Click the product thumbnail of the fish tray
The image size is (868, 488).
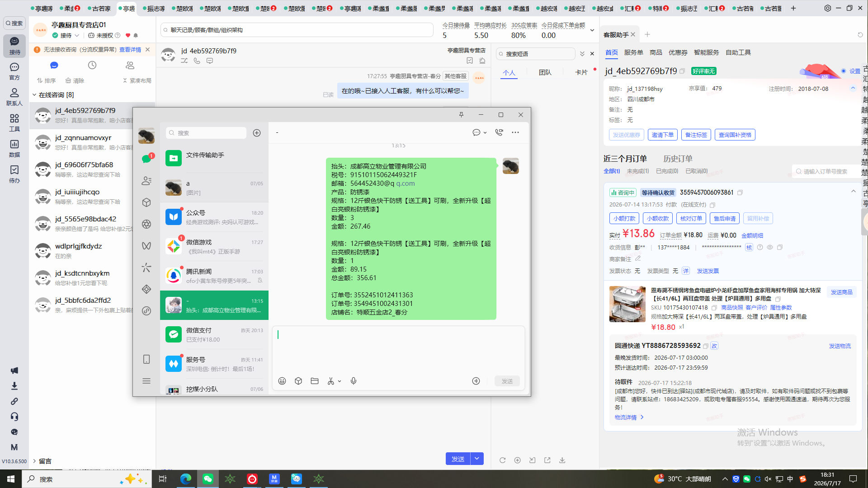pyautogui.click(x=627, y=304)
